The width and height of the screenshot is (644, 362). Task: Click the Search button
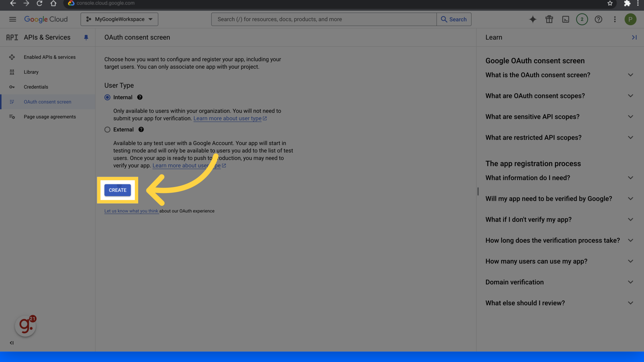(x=454, y=19)
